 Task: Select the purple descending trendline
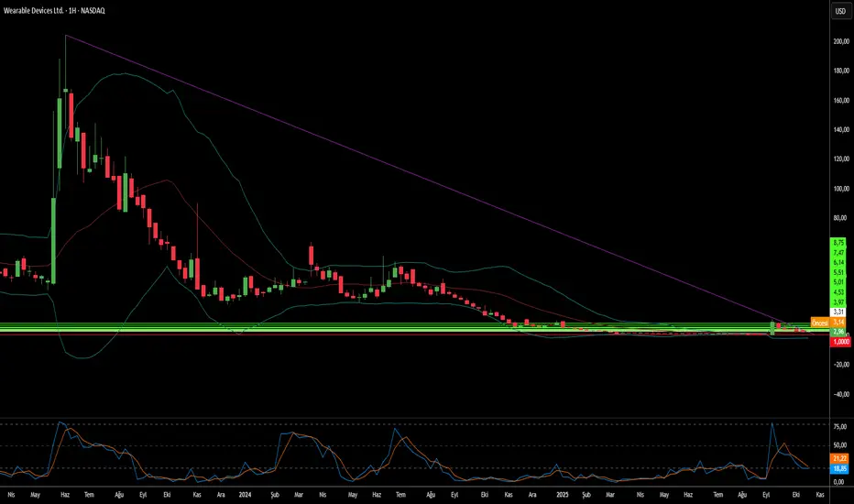coord(425,179)
